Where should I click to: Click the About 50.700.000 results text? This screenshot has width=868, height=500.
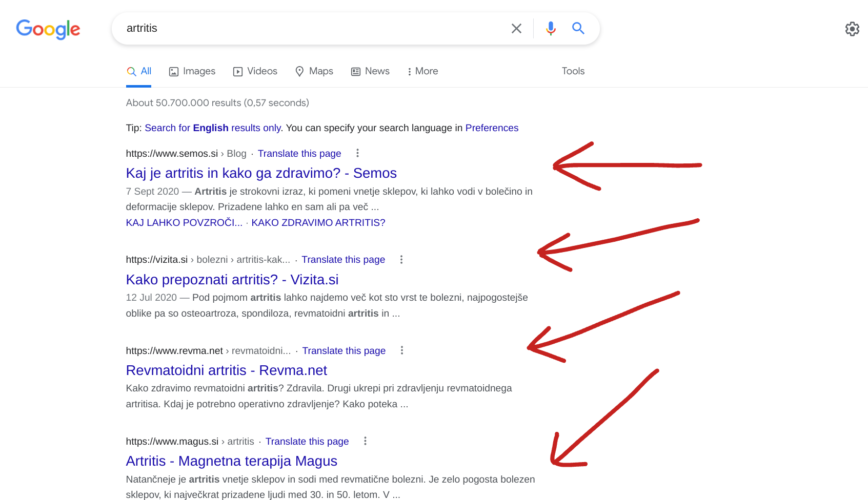217,103
